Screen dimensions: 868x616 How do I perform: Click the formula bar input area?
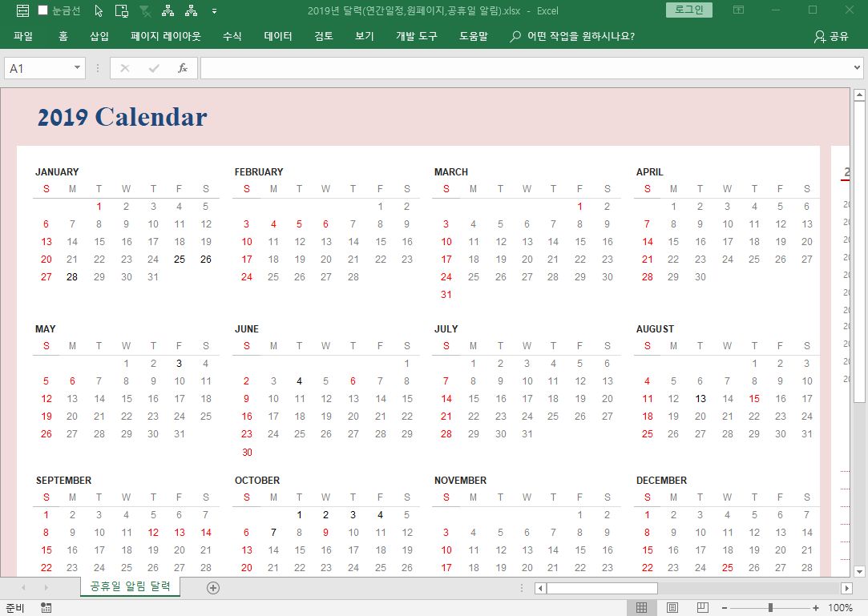pyautogui.click(x=525, y=68)
